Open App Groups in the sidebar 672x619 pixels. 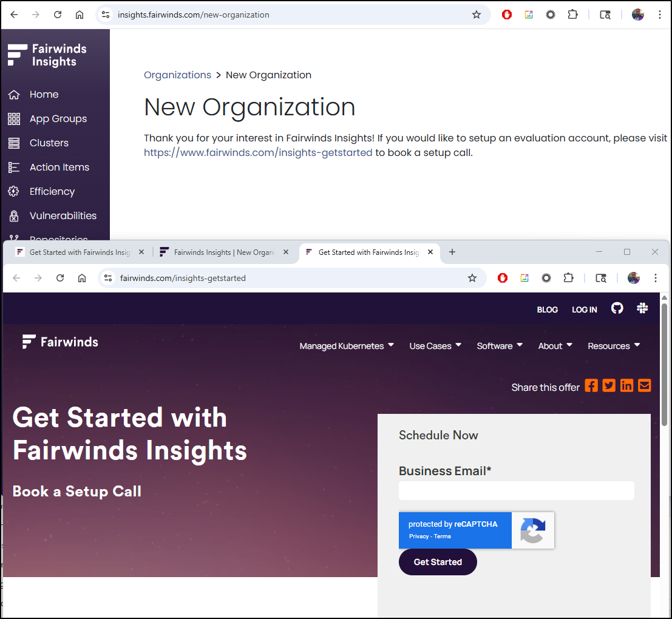[x=58, y=119]
